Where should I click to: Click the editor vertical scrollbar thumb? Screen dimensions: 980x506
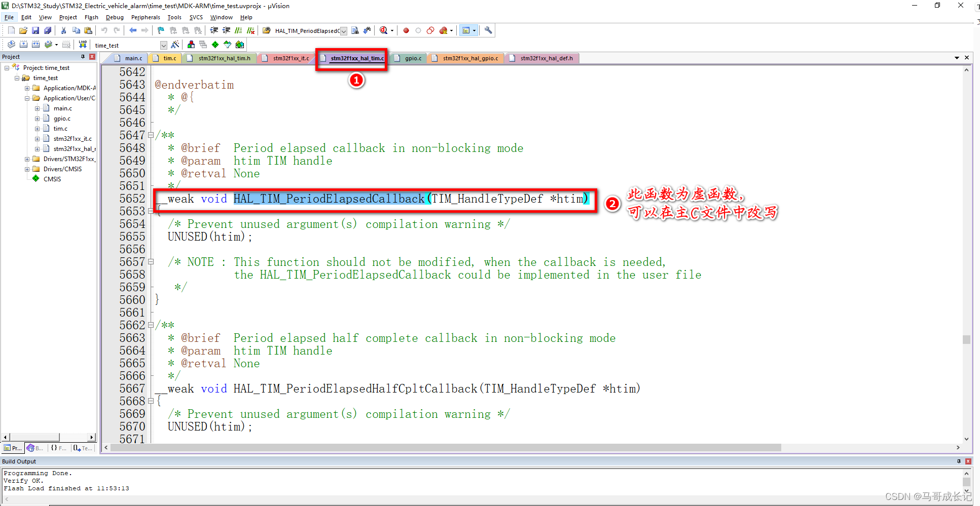click(966, 339)
